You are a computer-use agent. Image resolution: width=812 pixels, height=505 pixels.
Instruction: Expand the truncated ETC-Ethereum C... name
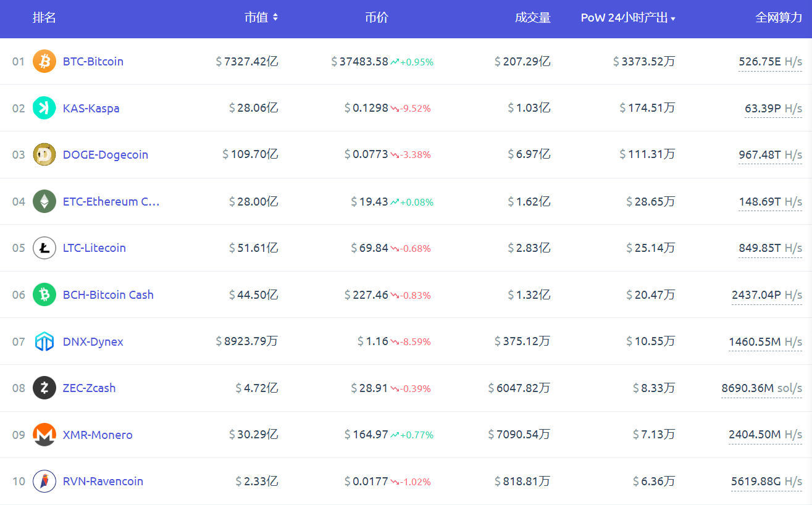pyautogui.click(x=111, y=201)
